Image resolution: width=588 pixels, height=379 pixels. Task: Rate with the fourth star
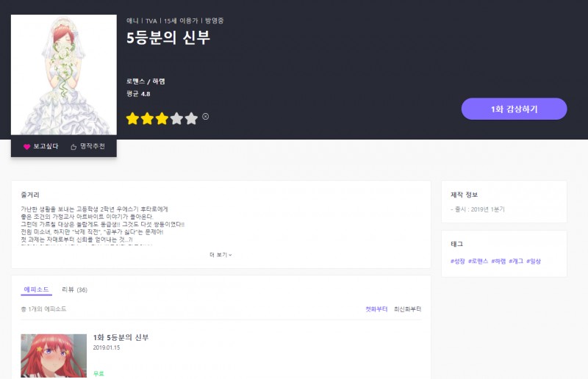click(x=176, y=118)
